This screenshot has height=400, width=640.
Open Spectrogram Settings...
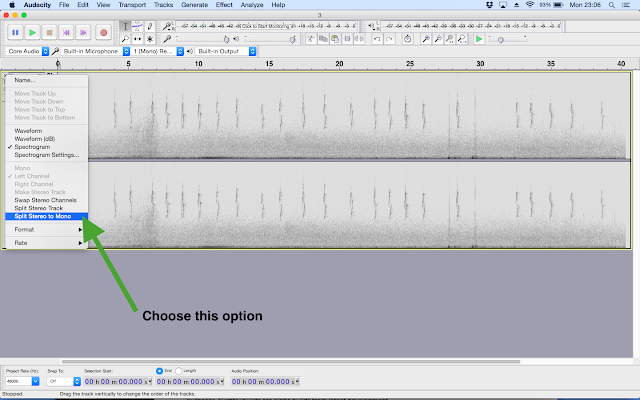pos(47,155)
